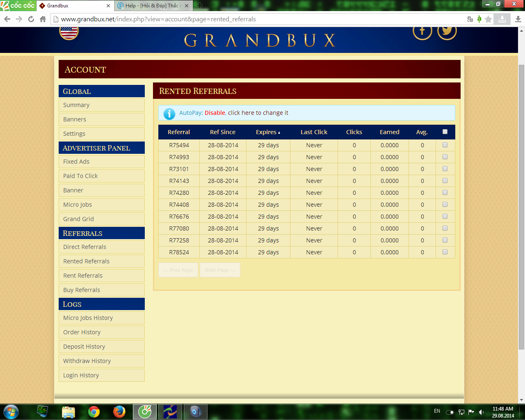Image resolution: width=525 pixels, height=420 pixels.
Task: Sort the table by Ref Since header
Action: point(223,132)
